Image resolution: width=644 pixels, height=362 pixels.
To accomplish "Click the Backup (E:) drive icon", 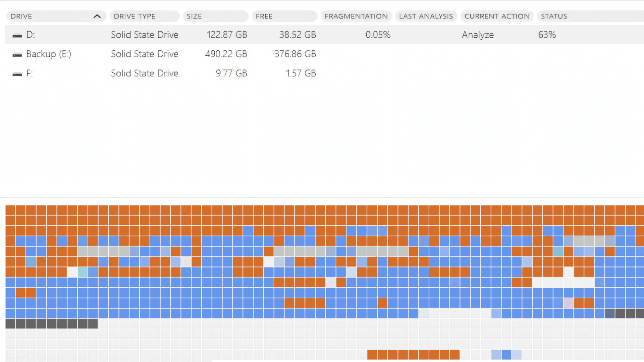I will 17,55.
